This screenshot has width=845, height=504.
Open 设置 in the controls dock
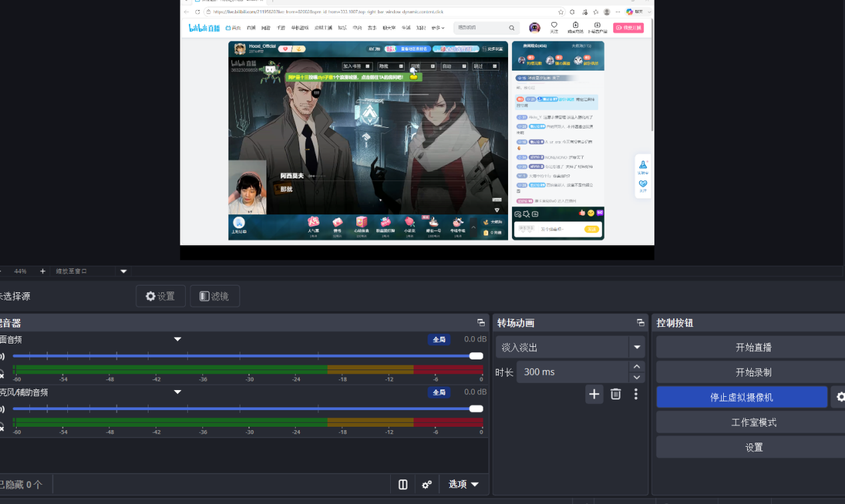(754, 447)
